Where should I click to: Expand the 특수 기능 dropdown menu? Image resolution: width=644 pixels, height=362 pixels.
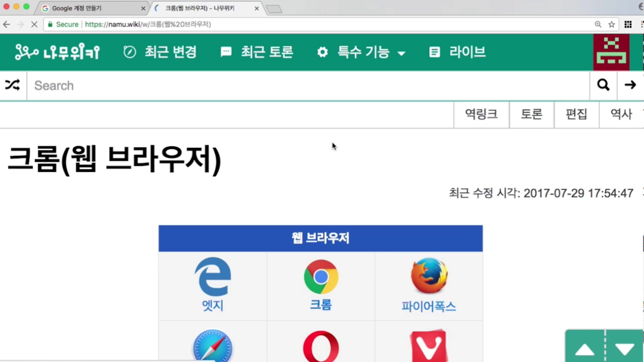pyautogui.click(x=361, y=52)
